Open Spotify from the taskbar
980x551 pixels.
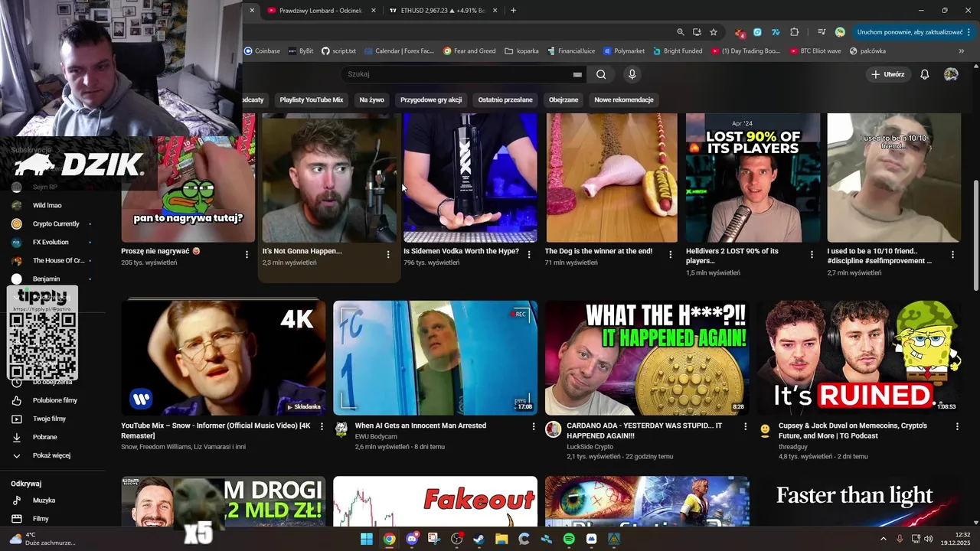[569, 539]
